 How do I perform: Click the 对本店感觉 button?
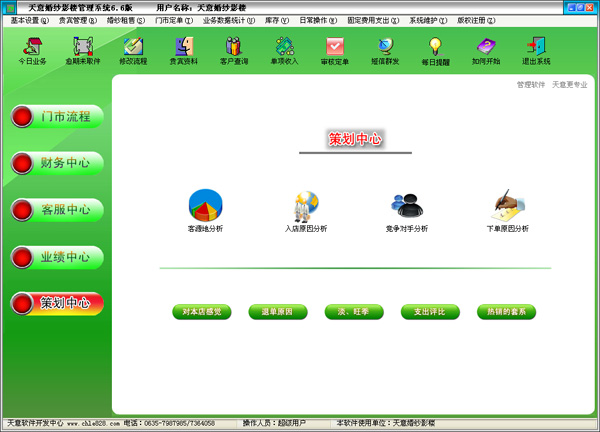click(x=201, y=312)
